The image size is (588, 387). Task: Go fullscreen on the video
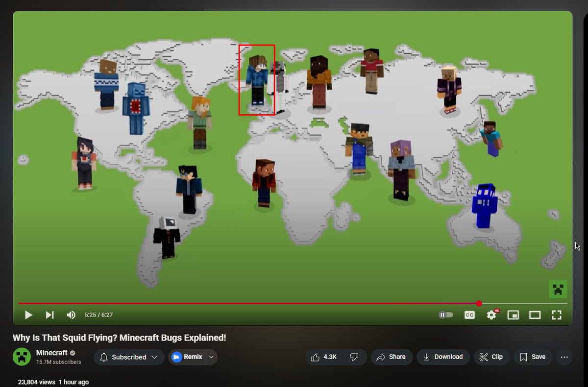pyautogui.click(x=556, y=315)
